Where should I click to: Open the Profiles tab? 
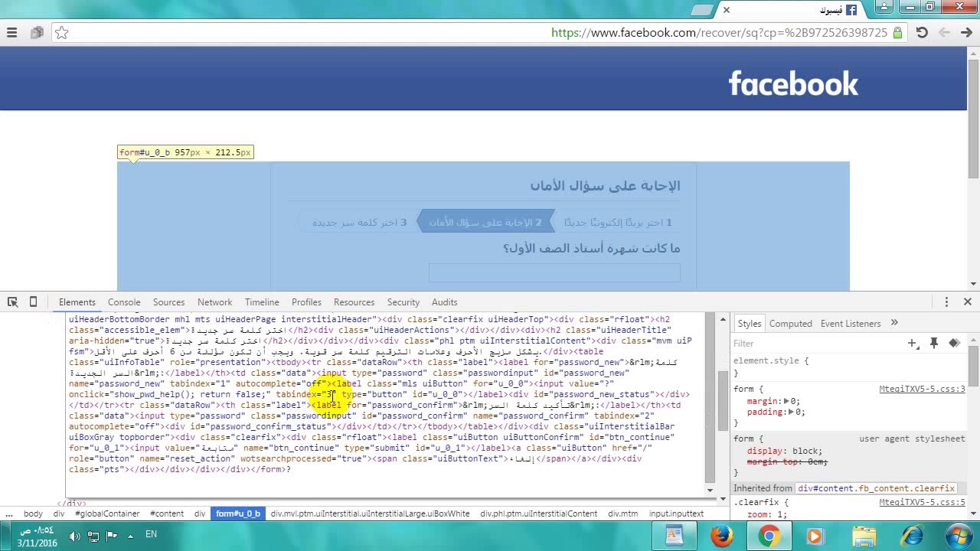(x=306, y=302)
